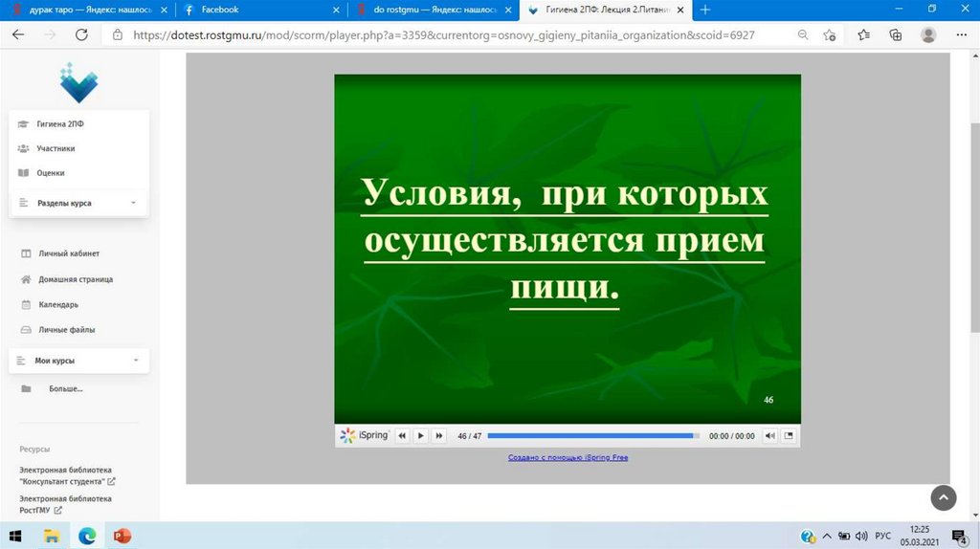This screenshot has height=549, width=980.
Task: Mute the presentation sound
Action: [769, 436]
